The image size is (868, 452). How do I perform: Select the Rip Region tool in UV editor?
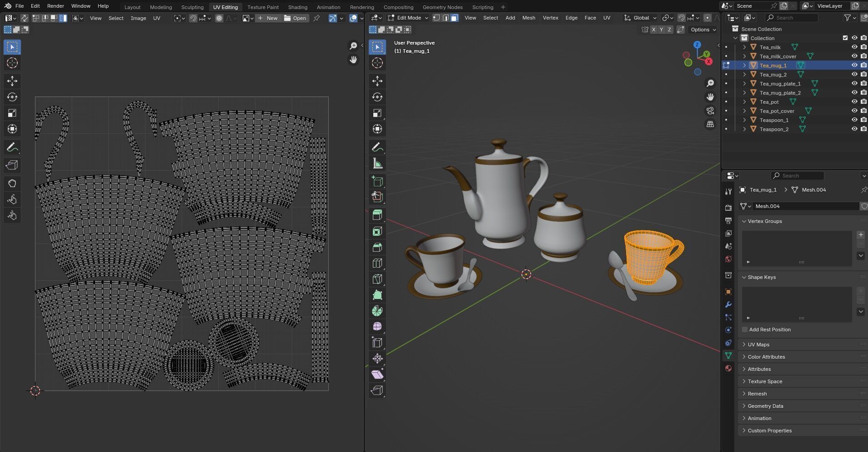(12, 165)
